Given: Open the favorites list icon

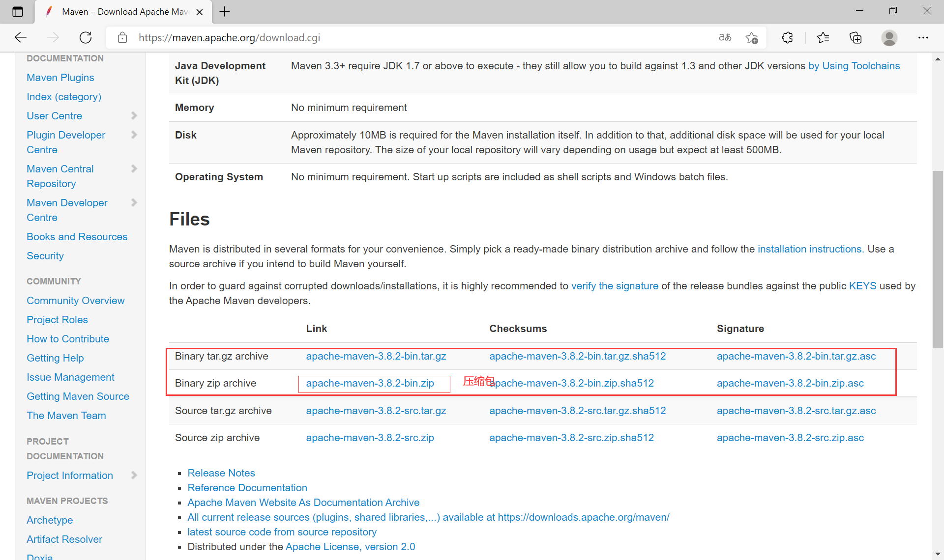Looking at the screenshot, I should 823,37.
